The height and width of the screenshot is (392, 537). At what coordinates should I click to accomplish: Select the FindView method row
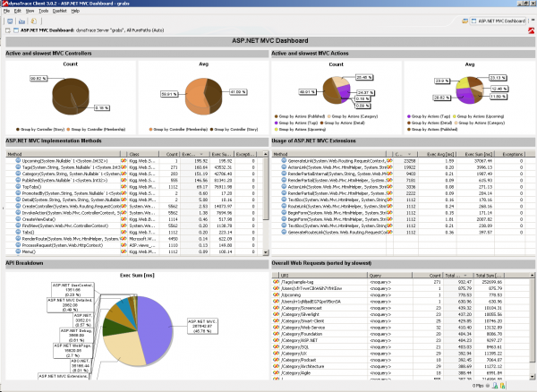[x=134, y=226]
